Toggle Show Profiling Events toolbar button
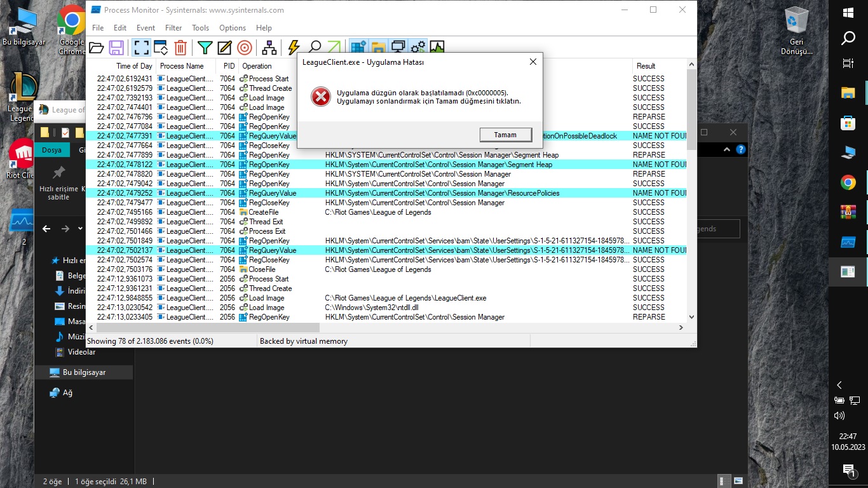The image size is (868, 488). tap(437, 48)
